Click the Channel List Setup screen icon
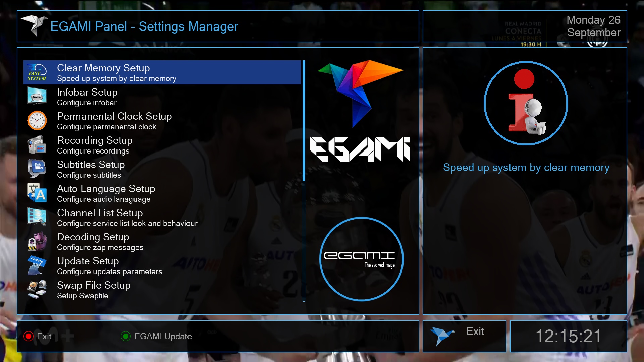This screenshot has width=644, height=362. 37,217
